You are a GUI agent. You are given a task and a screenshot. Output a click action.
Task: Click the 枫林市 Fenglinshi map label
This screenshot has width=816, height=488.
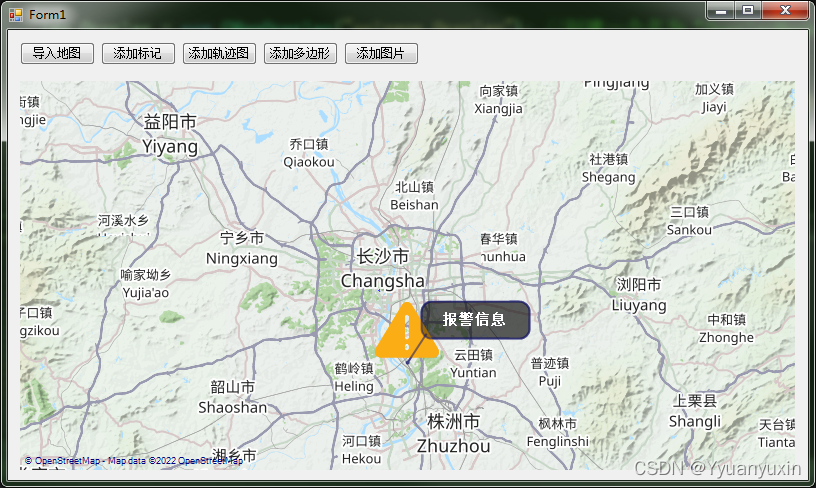tap(557, 432)
